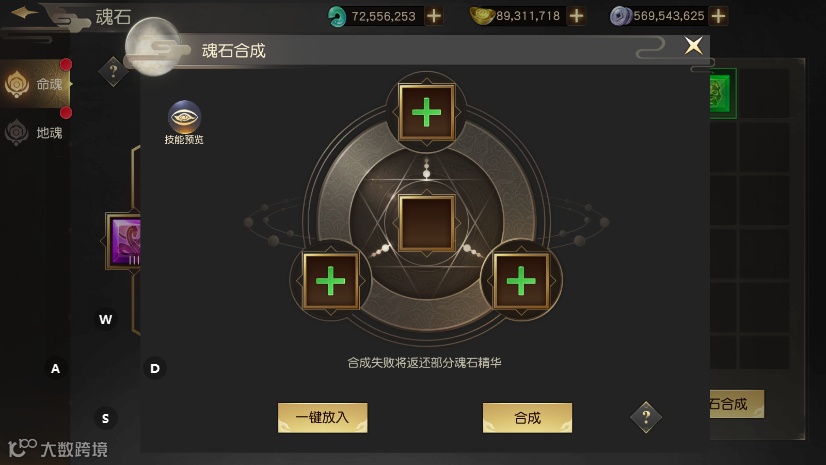The height and width of the screenshot is (465, 826).
Task: Click the partially hidden 石合成 button
Action: (736, 404)
